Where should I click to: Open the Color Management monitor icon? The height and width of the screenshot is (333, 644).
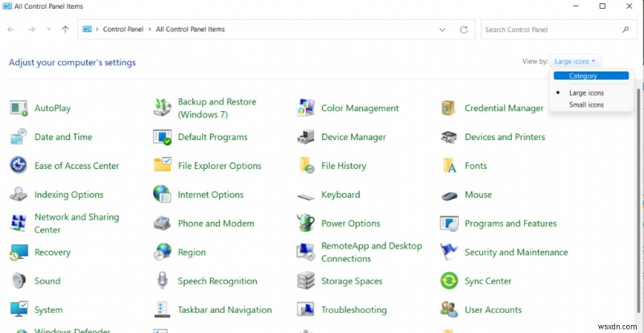pos(306,108)
